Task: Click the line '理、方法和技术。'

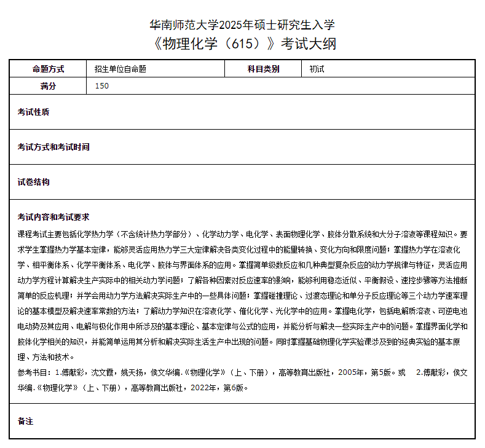Action: click(45, 357)
